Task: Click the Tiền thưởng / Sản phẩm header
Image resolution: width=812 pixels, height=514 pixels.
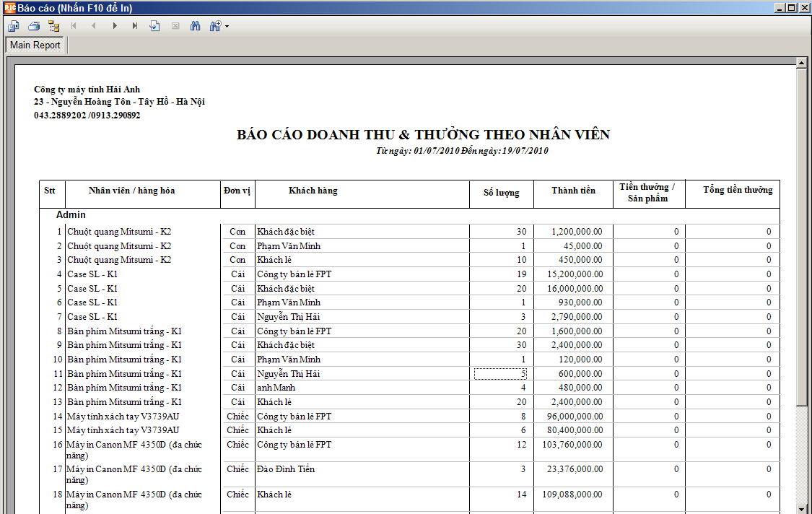Action: point(647,193)
